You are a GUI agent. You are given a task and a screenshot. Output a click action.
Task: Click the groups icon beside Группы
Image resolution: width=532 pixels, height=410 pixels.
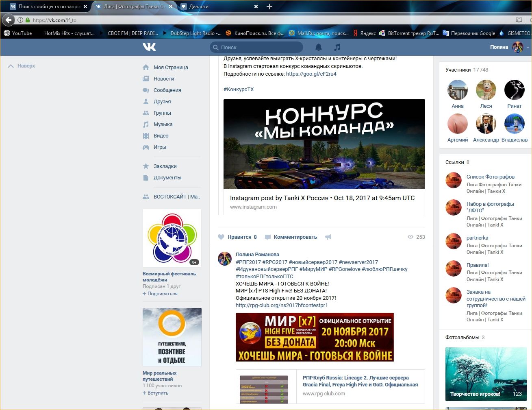pyautogui.click(x=146, y=113)
